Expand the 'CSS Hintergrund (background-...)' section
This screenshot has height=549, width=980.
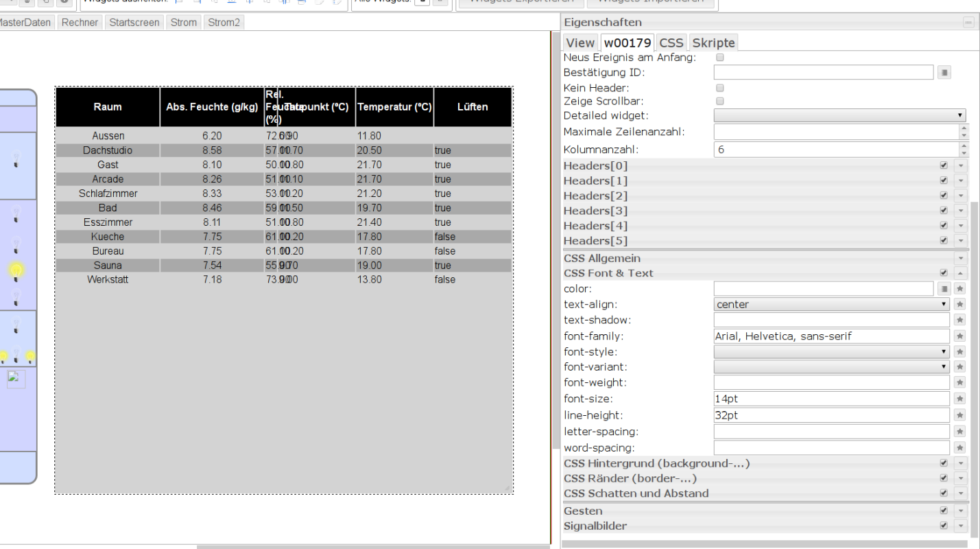click(x=961, y=464)
